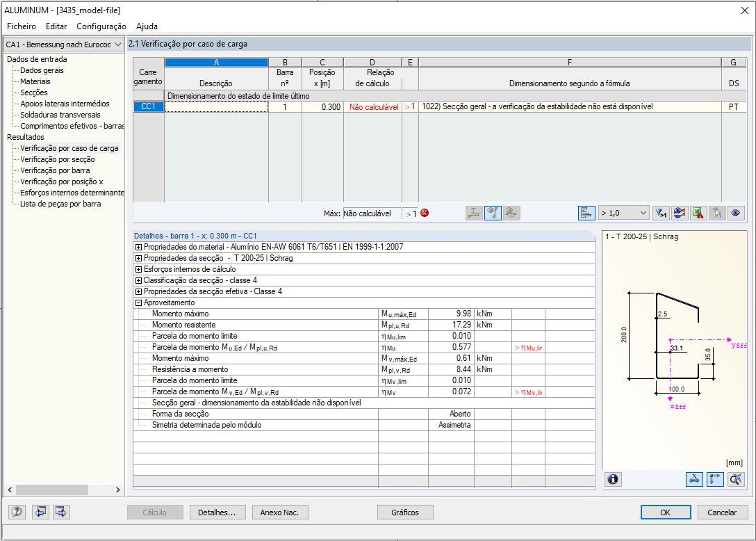Image resolution: width=756 pixels, height=541 pixels.
Task: Click the Cancelar button
Action: click(x=722, y=512)
